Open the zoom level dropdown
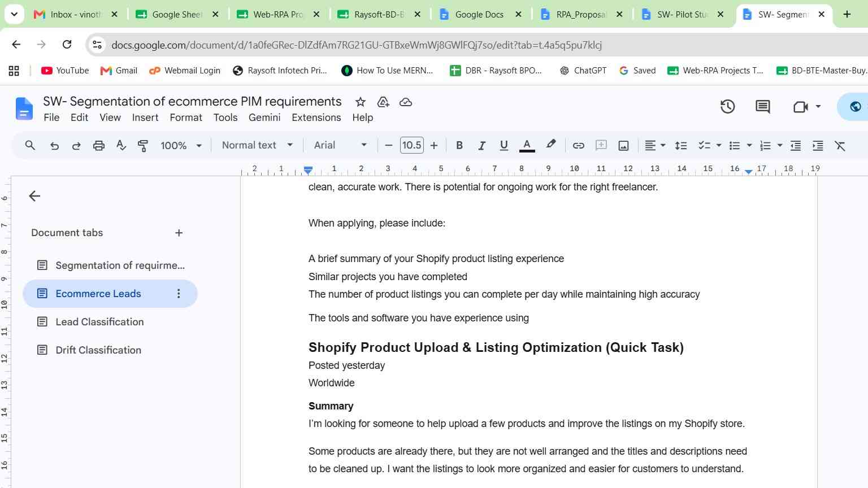 click(181, 146)
